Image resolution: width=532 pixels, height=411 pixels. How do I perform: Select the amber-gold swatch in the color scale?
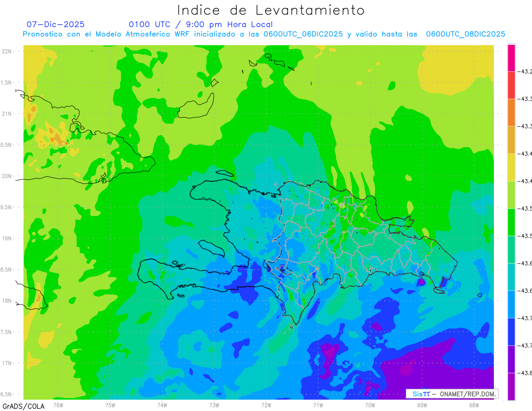pyautogui.click(x=511, y=140)
